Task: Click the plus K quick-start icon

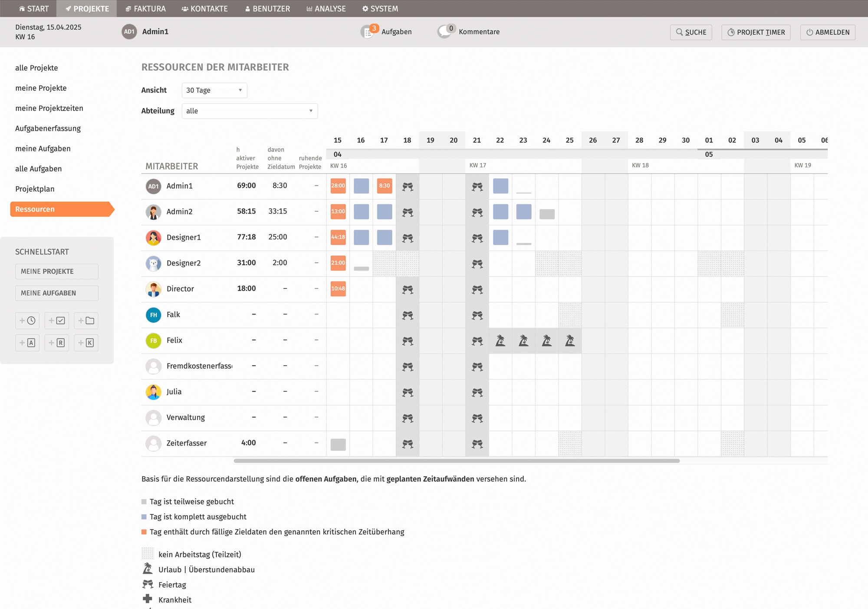Action: click(x=86, y=343)
